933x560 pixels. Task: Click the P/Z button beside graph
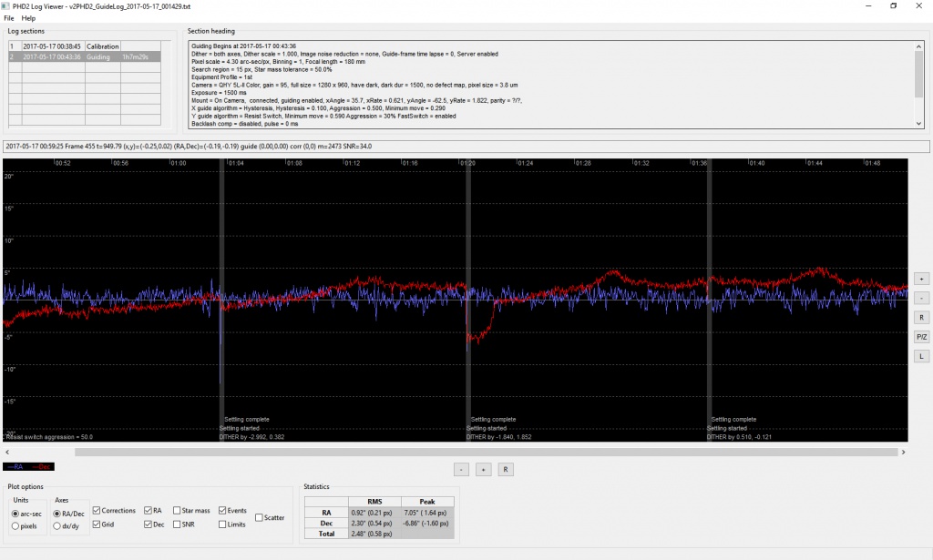tap(922, 337)
